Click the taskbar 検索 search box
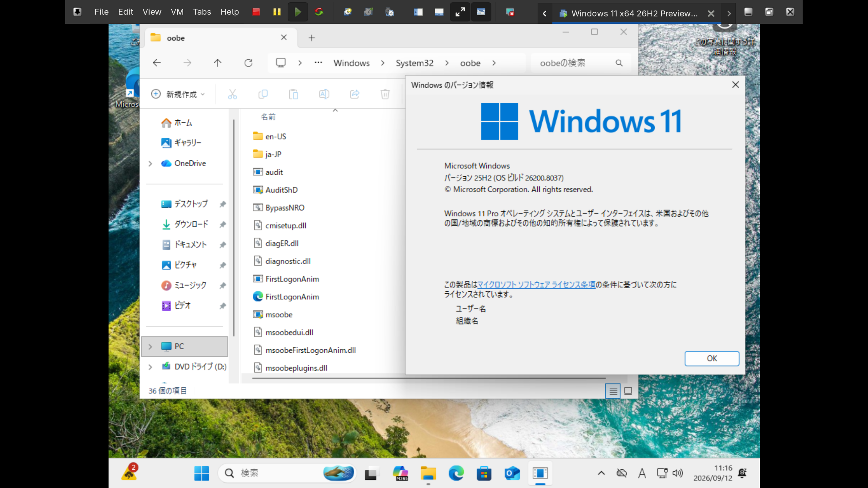The height and width of the screenshot is (488, 868). (x=287, y=473)
